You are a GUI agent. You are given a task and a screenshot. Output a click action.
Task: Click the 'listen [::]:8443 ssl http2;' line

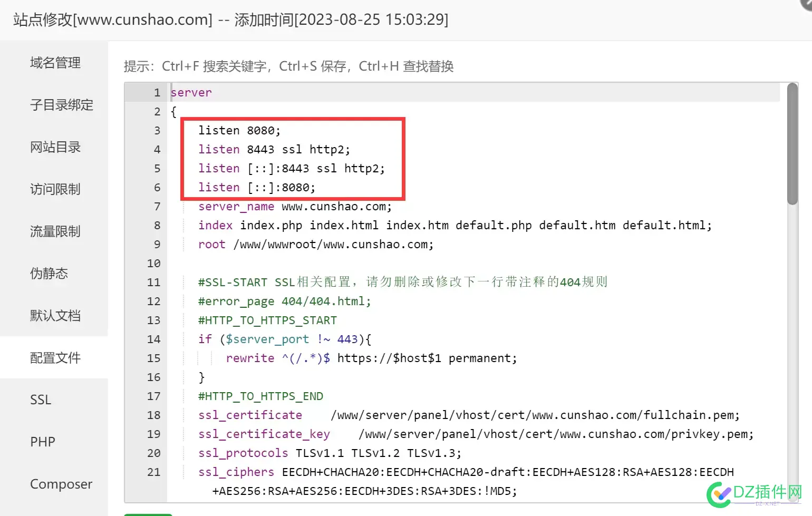pos(292,169)
